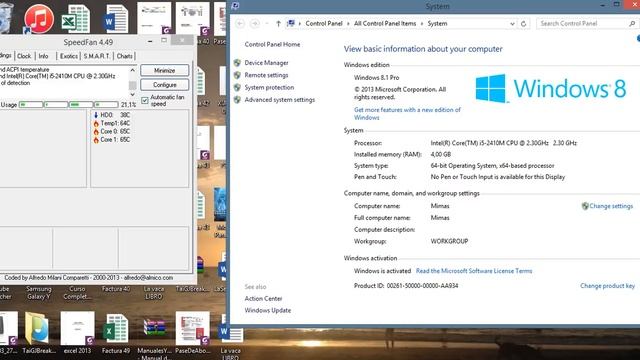Click the shield icon next to Change settings

click(x=585, y=206)
